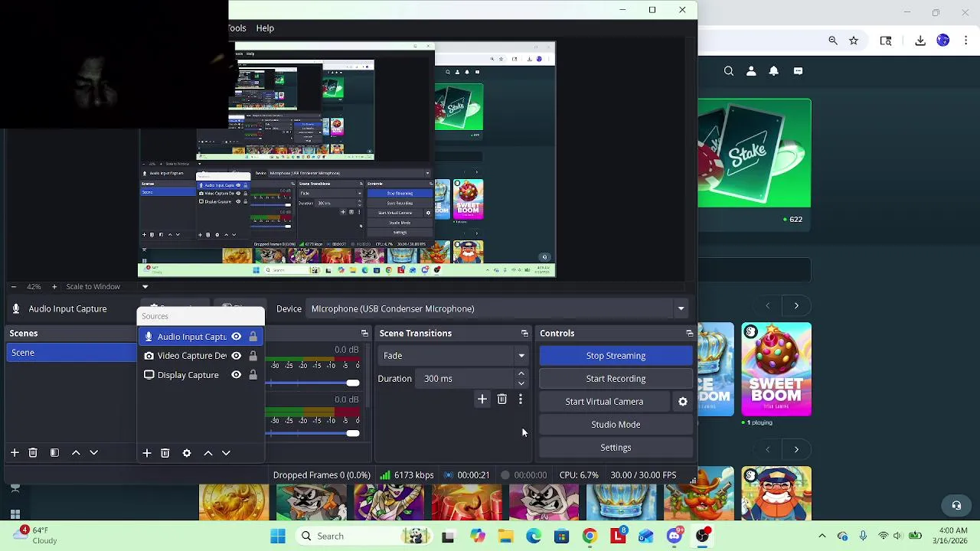Lock the Display Capture source
This screenshot has height=551, width=980.
tap(253, 375)
